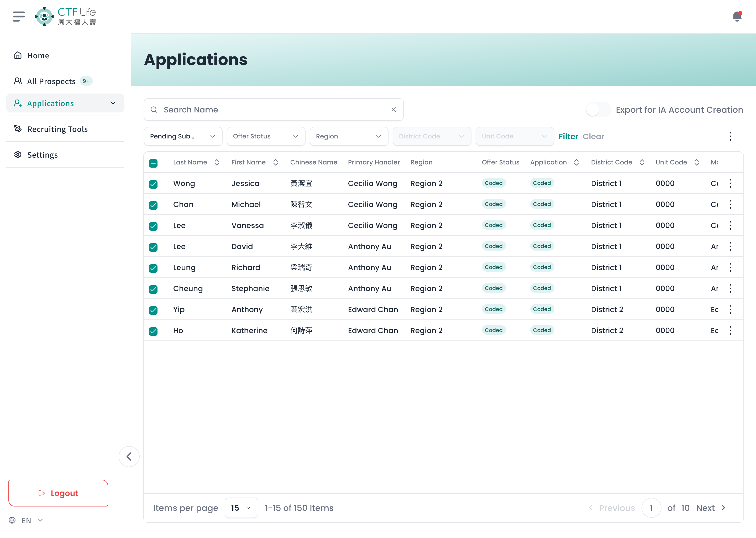
Task: Open three-dot options above the table
Action: 730,137
